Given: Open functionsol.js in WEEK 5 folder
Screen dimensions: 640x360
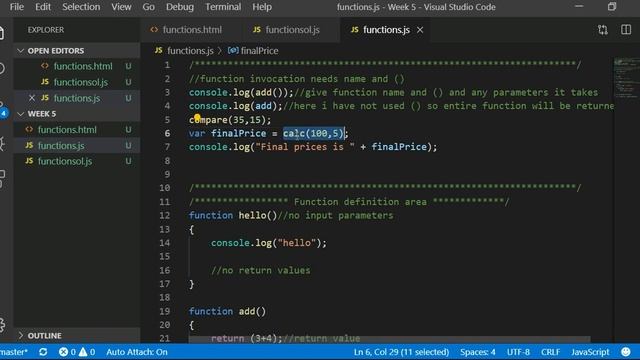Looking at the screenshot, I should [64, 161].
